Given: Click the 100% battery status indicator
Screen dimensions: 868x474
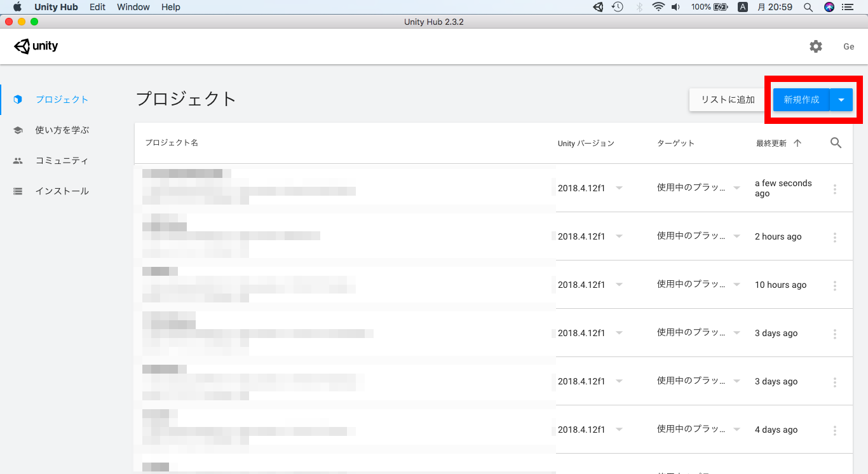Looking at the screenshot, I should (709, 7).
